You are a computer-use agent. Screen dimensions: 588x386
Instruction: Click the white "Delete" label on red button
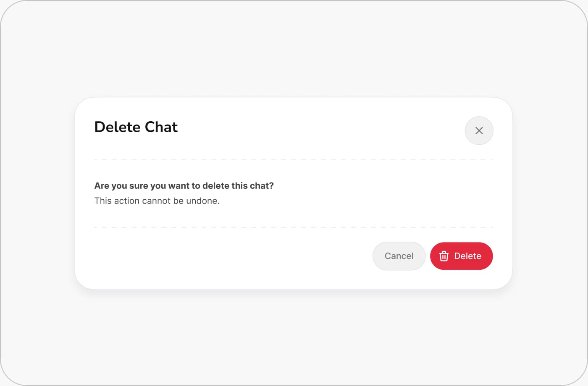[467, 256]
